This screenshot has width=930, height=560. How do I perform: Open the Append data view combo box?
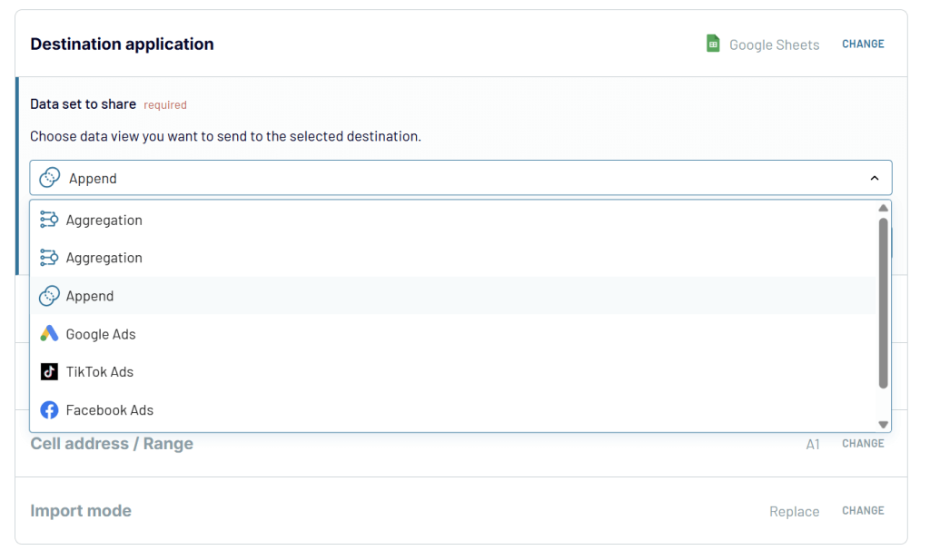click(454, 178)
